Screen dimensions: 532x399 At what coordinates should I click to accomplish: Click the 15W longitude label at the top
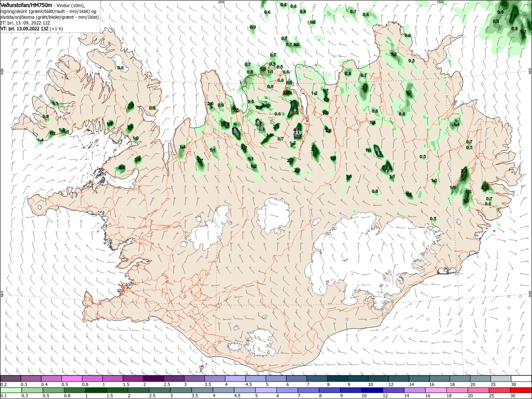[x=440, y=2]
